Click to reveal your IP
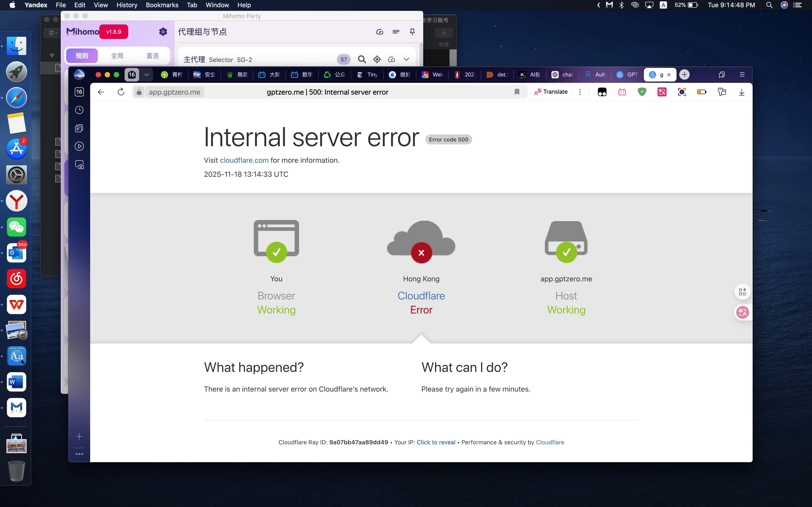 click(x=435, y=442)
